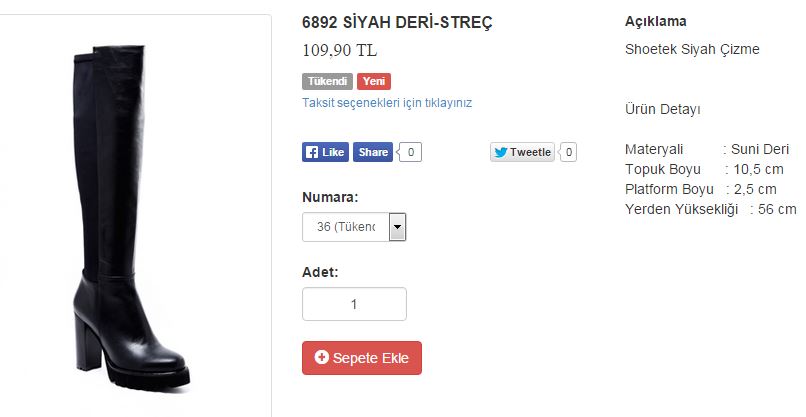Click the Ürün Detayı section label
The image size is (806, 417).
click(x=663, y=110)
